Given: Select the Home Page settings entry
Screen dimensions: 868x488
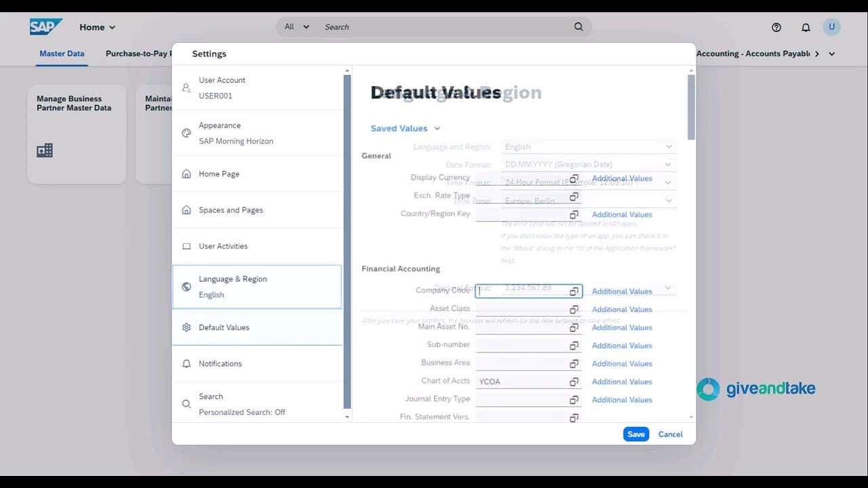Looking at the screenshot, I should [x=257, y=174].
